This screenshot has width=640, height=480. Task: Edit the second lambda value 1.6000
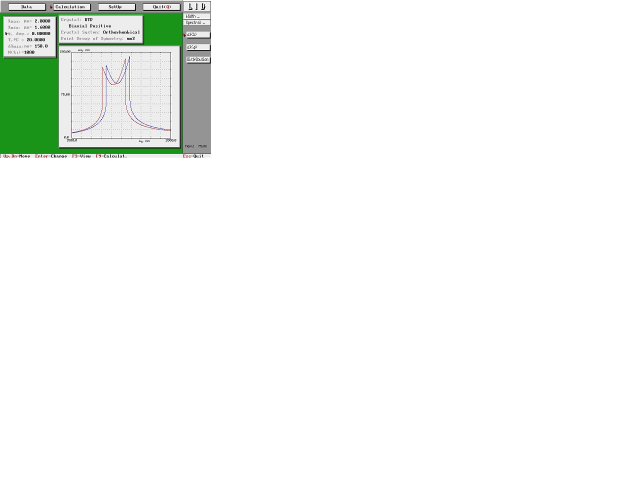tap(42, 27)
